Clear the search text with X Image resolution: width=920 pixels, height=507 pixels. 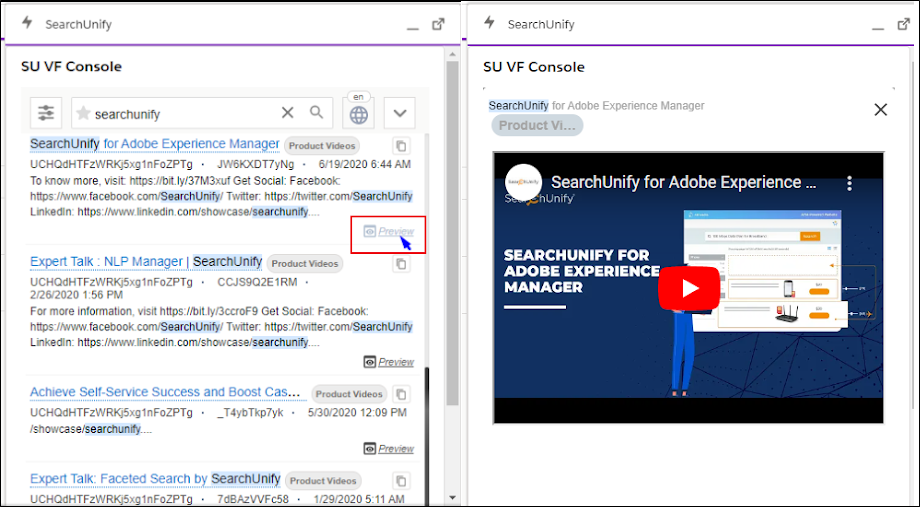287,113
